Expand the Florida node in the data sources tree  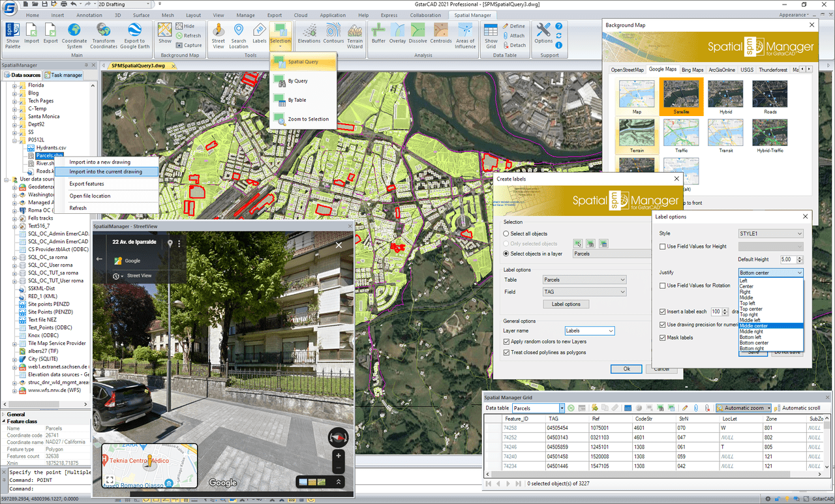[14, 85]
